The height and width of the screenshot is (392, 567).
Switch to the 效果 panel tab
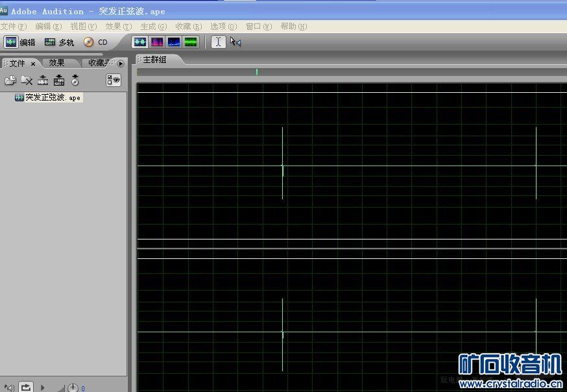57,63
